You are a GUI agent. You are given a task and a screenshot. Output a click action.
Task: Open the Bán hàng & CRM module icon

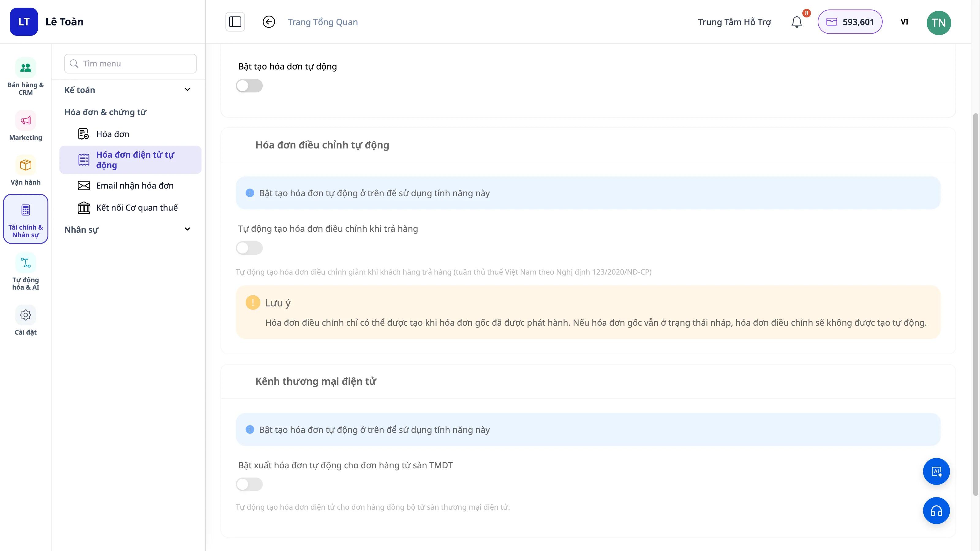tap(25, 68)
